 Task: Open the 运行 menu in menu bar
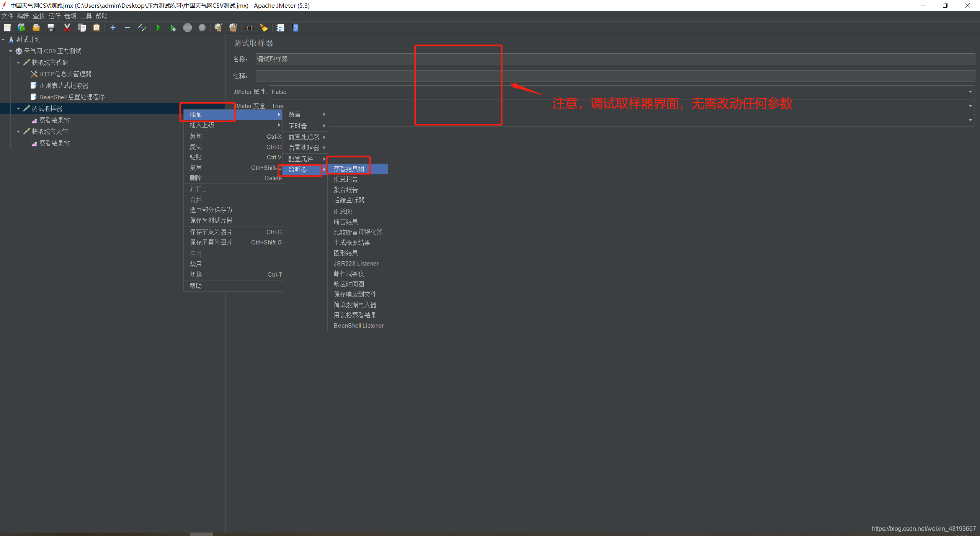(x=54, y=16)
